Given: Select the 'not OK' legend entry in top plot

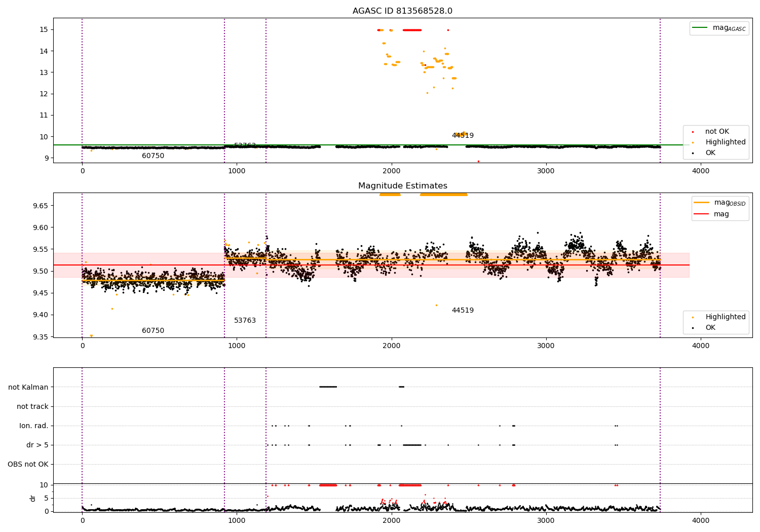Looking at the screenshot, I should click(717, 132).
